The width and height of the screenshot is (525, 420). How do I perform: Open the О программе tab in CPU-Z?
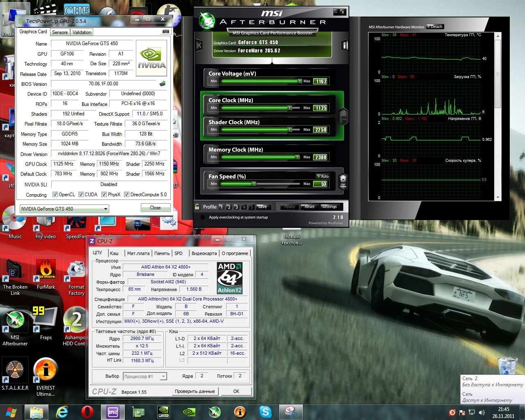[x=235, y=253]
